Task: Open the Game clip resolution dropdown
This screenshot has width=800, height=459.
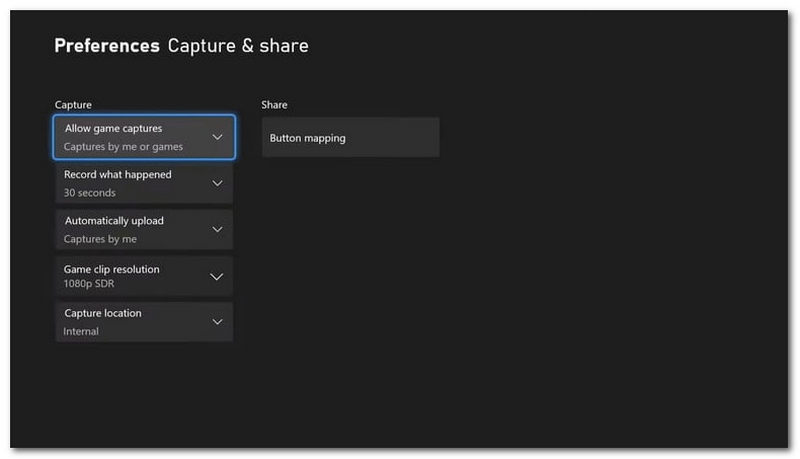Action: (x=144, y=276)
